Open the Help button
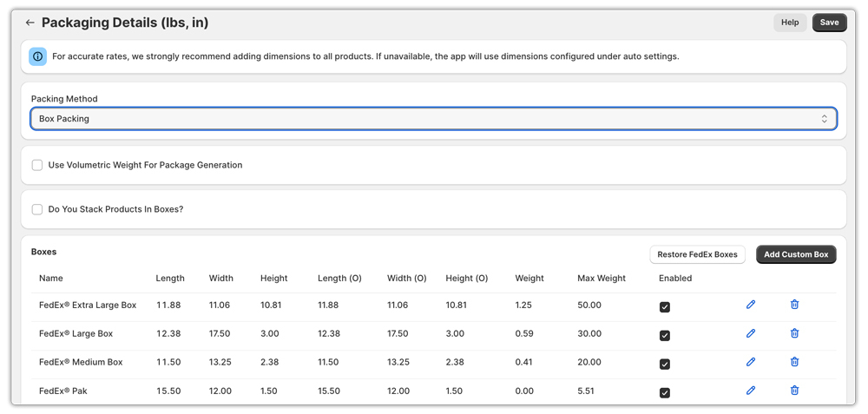This screenshot has width=868, height=414. (x=789, y=23)
